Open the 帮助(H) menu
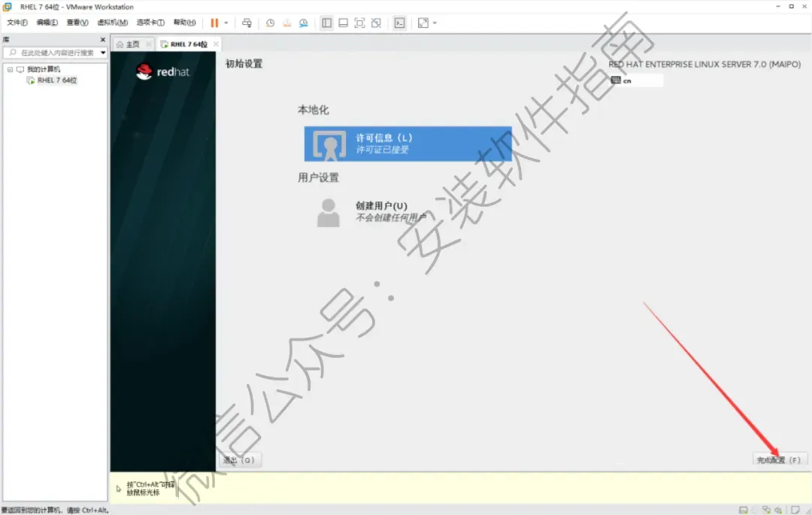Viewport: 812px width, 515px height. 184,23
